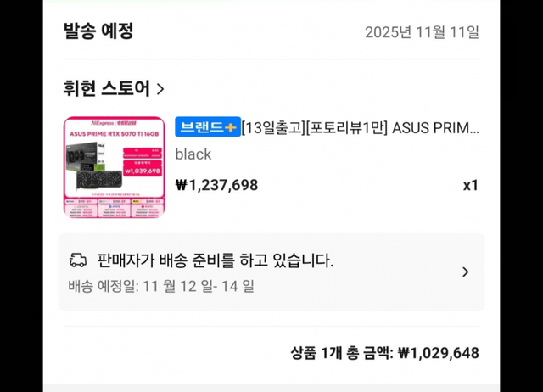Open the 휘현 스토어 chevron arrow

pyautogui.click(x=160, y=88)
